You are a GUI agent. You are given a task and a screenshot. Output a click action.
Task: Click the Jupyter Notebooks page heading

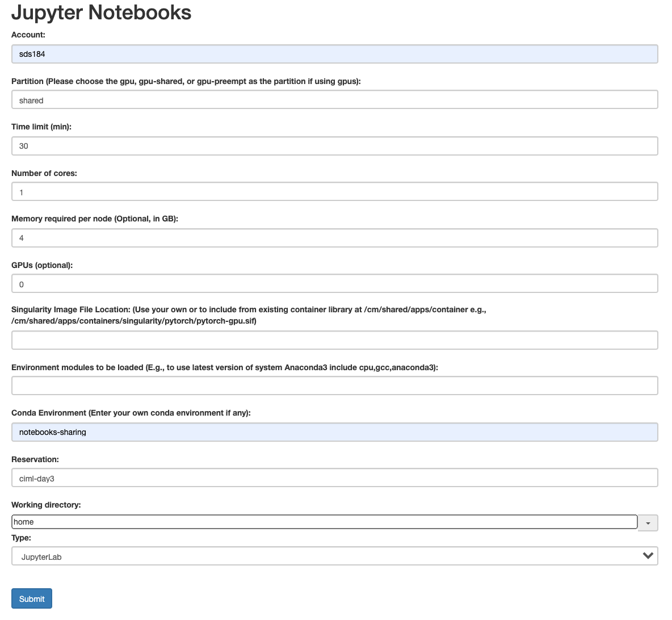(101, 12)
